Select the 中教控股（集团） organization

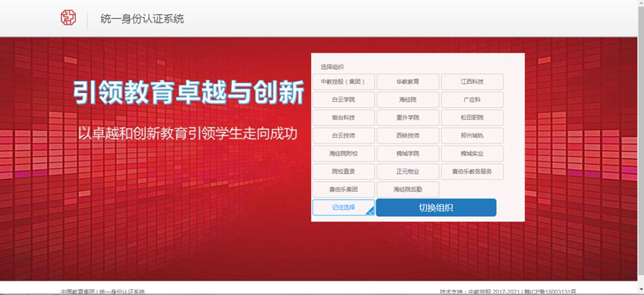point(344,82)
